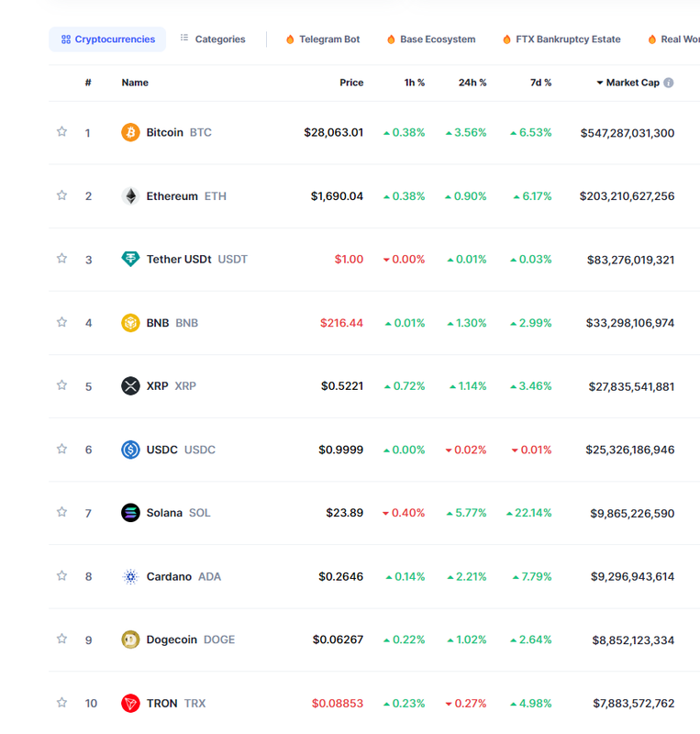Click Solana 1h change 0.40%
This screenshot has height=734, width=700.
(x=404, y=513)
